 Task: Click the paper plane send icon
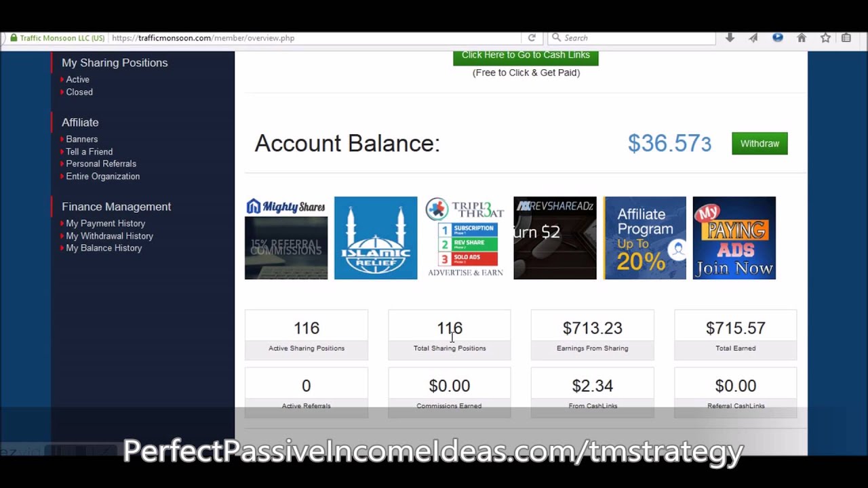pyautogui.click(x=753, y=38)
